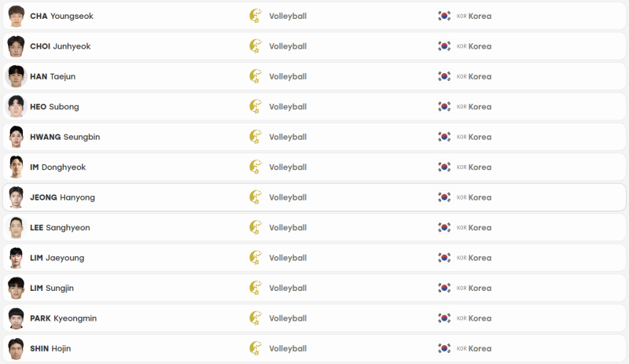Open athlete CHA Youngseok's name link

point(62,16)
